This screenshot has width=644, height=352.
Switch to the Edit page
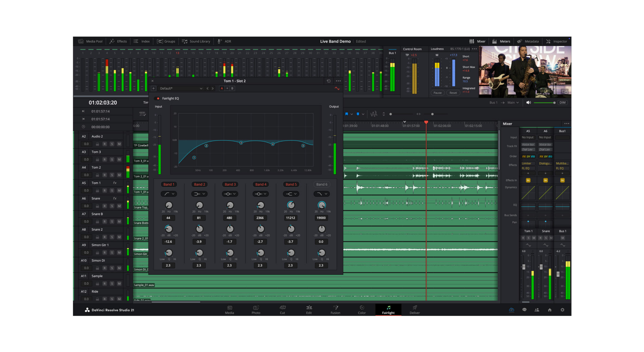pos(309,310)
